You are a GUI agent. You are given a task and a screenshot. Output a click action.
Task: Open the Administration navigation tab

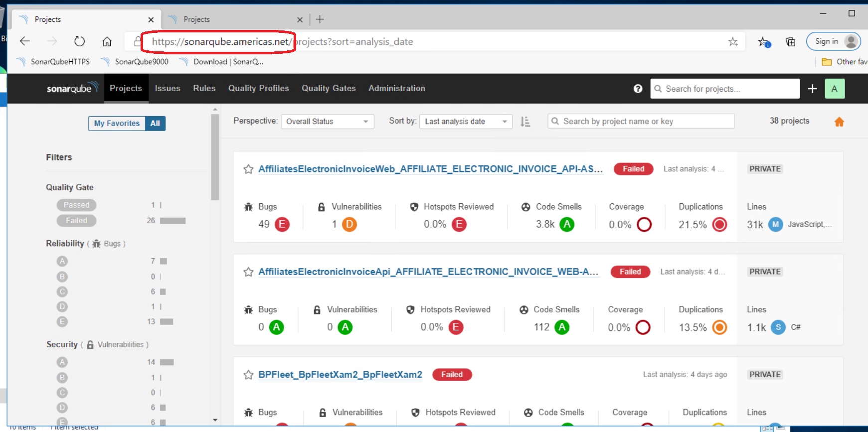(397, 88)
